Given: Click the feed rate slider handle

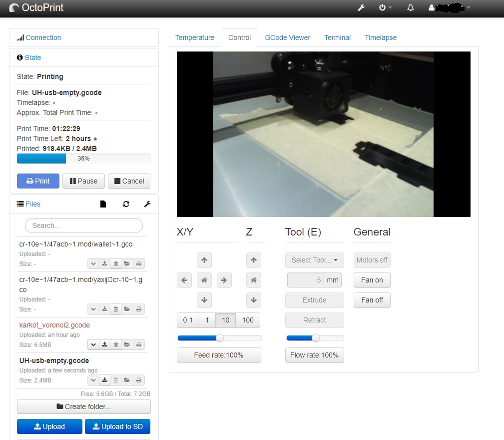Looking at the screenshot, I should tap(220, 338).
